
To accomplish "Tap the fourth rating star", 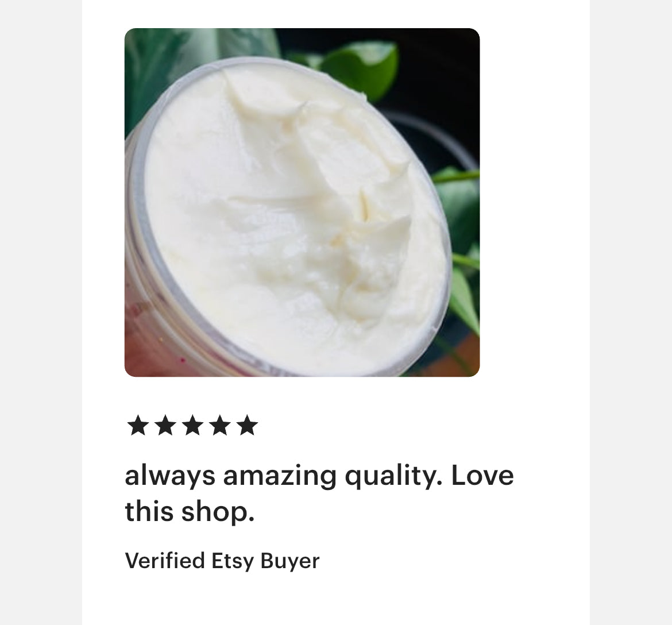I will (221, 425).
